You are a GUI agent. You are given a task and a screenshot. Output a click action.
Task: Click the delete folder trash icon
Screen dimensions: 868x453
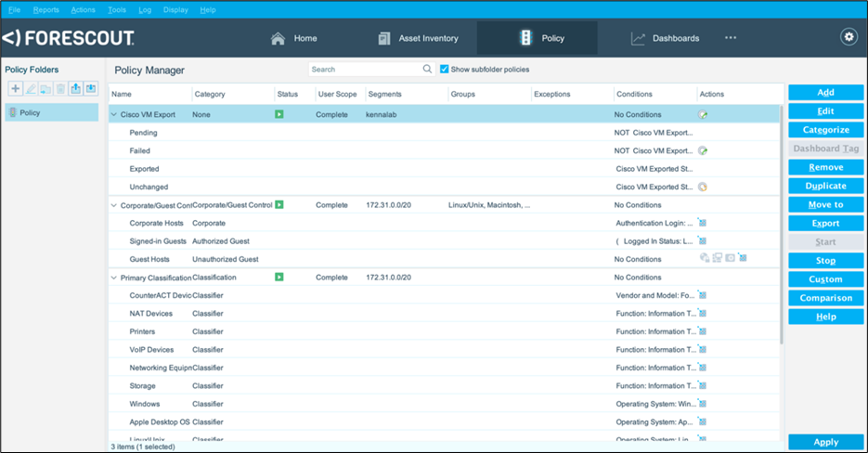point(61,88)
